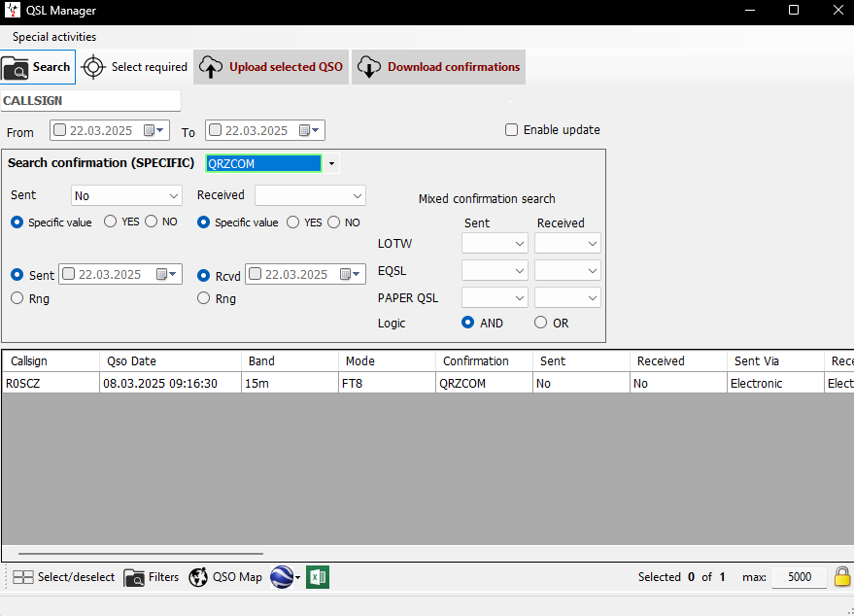Select the Rng radio below Rcvd date
The width and height of the screenshot is (854, 616).
point(204,298)
